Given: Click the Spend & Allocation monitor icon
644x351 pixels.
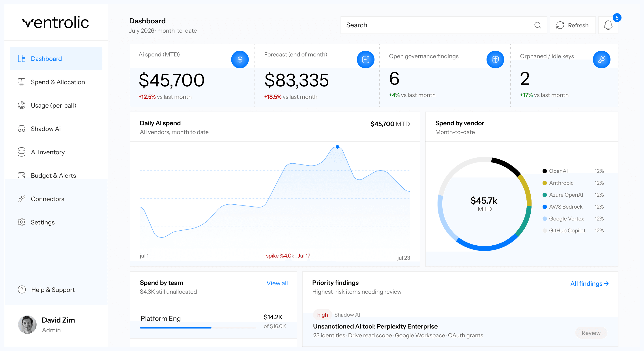Looking at the screenshot, I should click(x=21, y=82).
